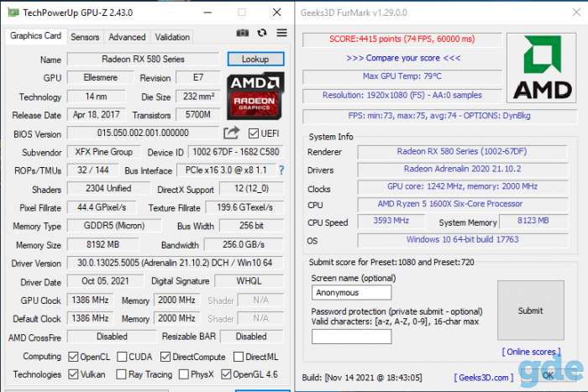Viewport: 588px width, 392px height.
Task: Open the Compare your score link
Action: pos(403,58)
